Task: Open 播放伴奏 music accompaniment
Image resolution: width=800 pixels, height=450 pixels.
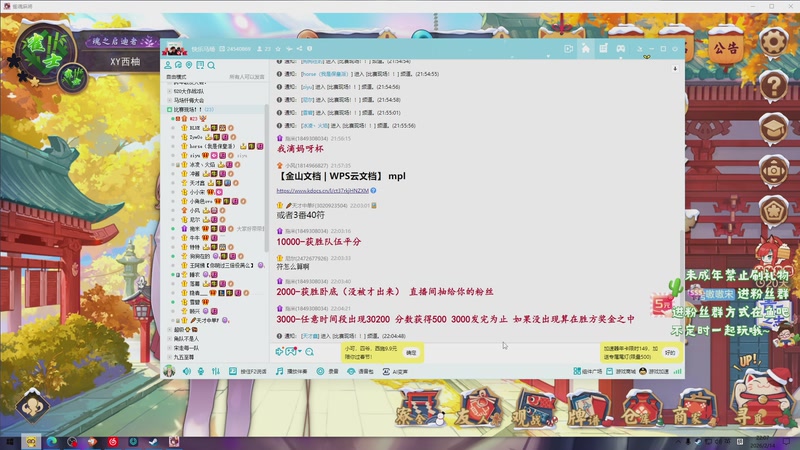Action: click(x=291, y=371)
